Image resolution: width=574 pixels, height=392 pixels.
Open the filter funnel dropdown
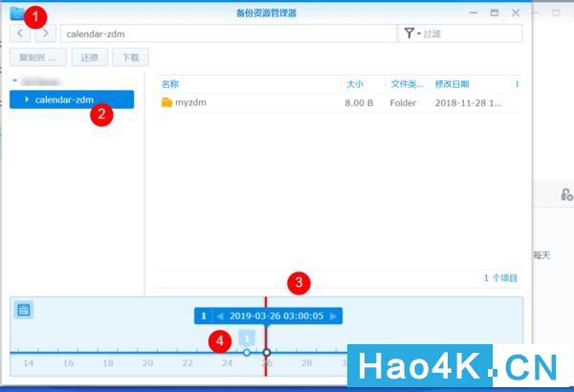click(411, 33)
